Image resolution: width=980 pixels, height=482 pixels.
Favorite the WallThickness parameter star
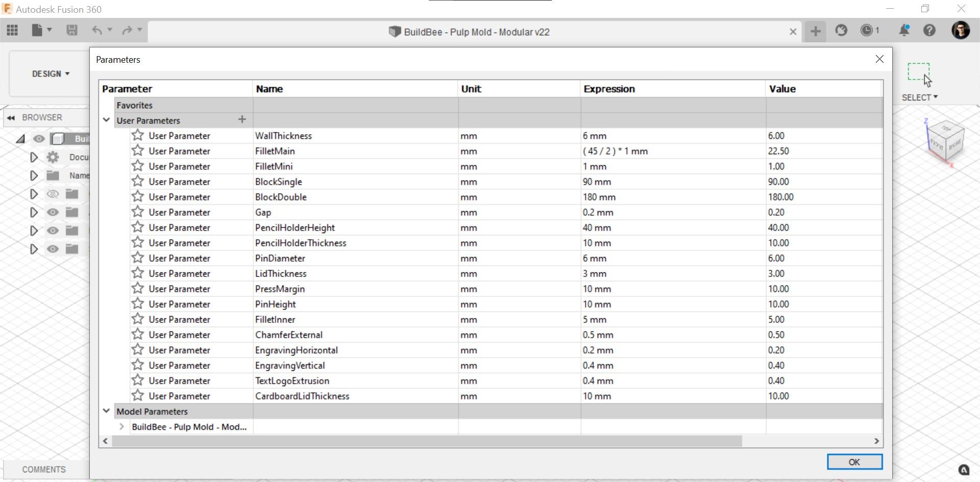[x=138, y=135]
